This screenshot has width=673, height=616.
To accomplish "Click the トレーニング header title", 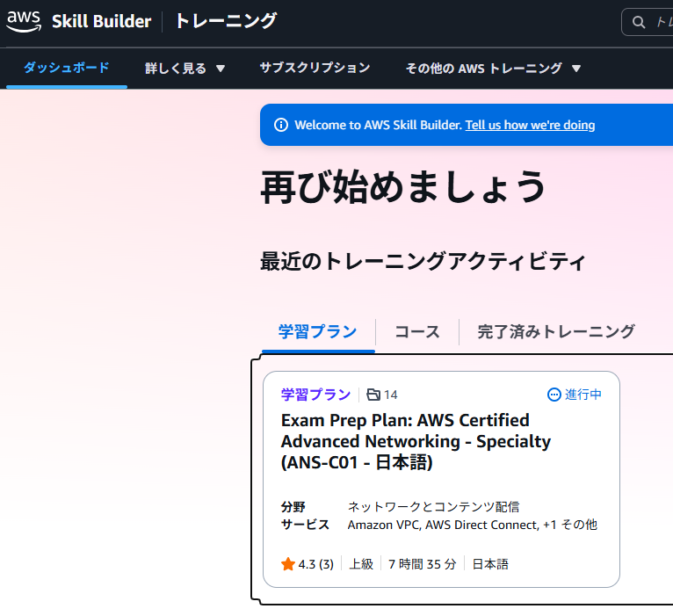I will coord(226,21).
